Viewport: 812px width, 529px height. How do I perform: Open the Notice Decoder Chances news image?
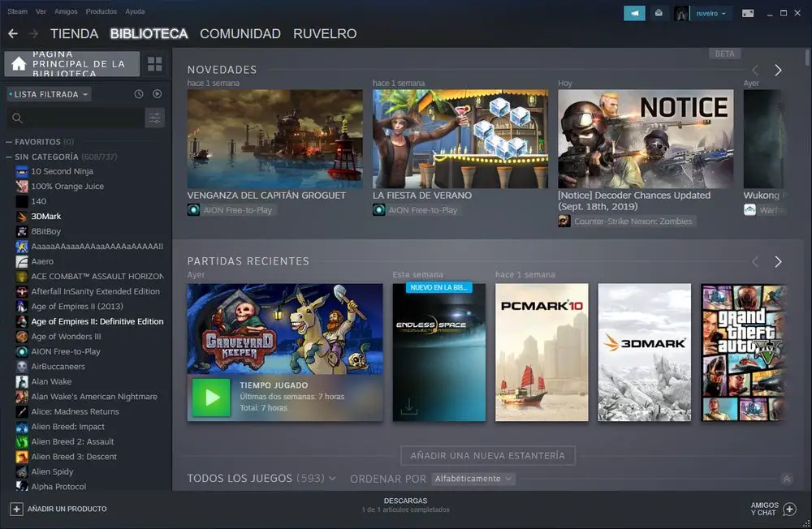[x=646, y=139]
